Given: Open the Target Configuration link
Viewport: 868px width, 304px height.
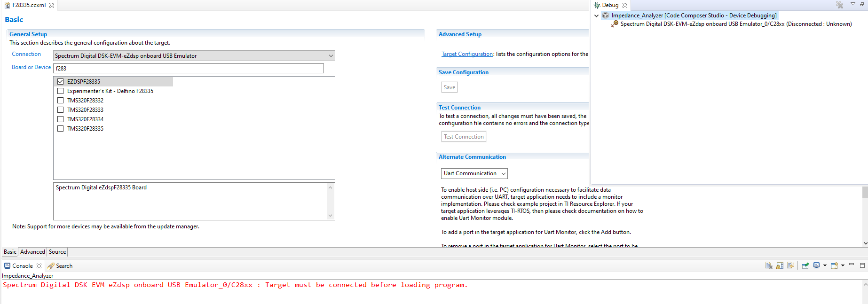Looking at the screenshot, I should 467,54.
